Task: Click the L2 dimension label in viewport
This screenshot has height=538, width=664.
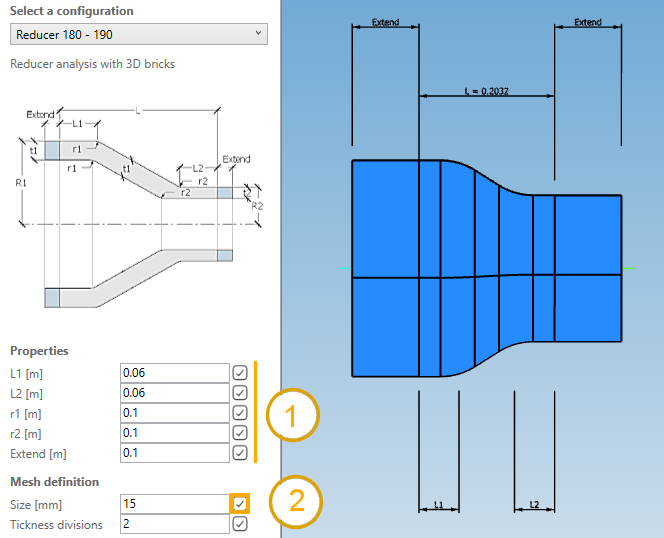Action: [x=534, y=505]
